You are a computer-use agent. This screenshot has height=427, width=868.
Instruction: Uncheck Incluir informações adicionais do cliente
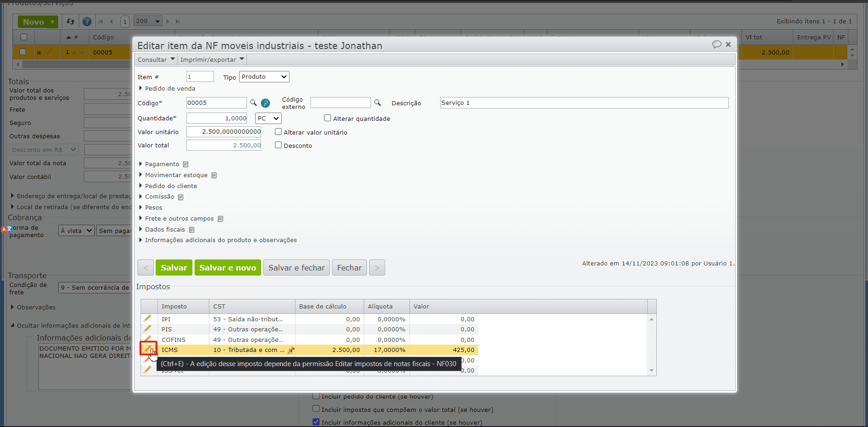pyautogui.click(x=316, y=422)
